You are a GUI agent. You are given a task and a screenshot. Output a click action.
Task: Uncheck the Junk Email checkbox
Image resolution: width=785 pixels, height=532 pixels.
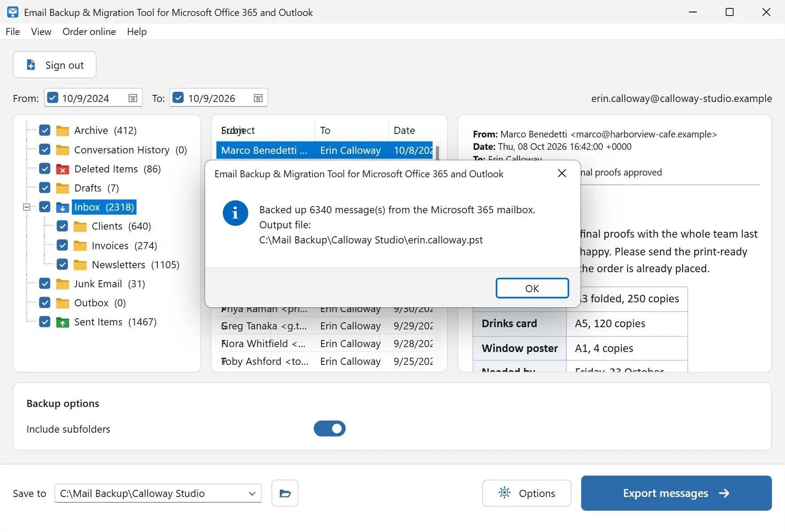45,284
